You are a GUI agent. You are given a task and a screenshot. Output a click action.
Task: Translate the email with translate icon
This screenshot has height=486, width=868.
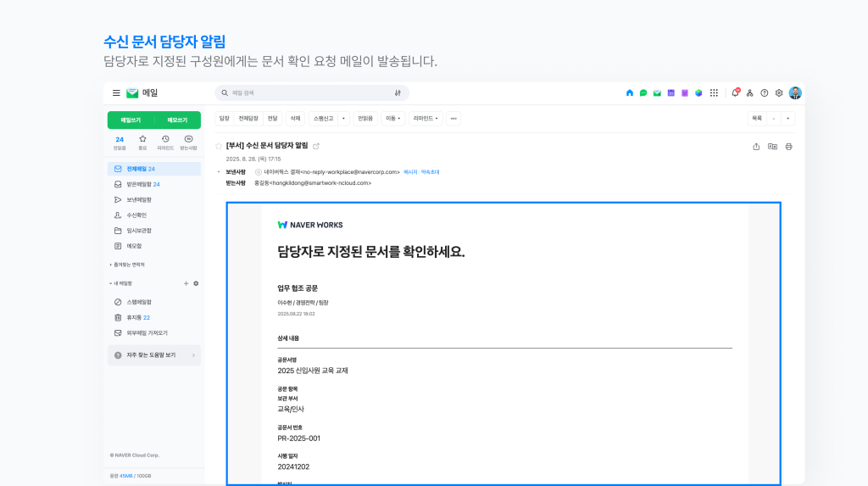772,147
